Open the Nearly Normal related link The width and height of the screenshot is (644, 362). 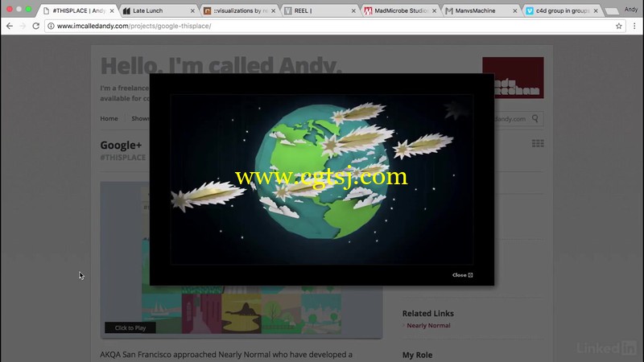(x=428, y=326)
